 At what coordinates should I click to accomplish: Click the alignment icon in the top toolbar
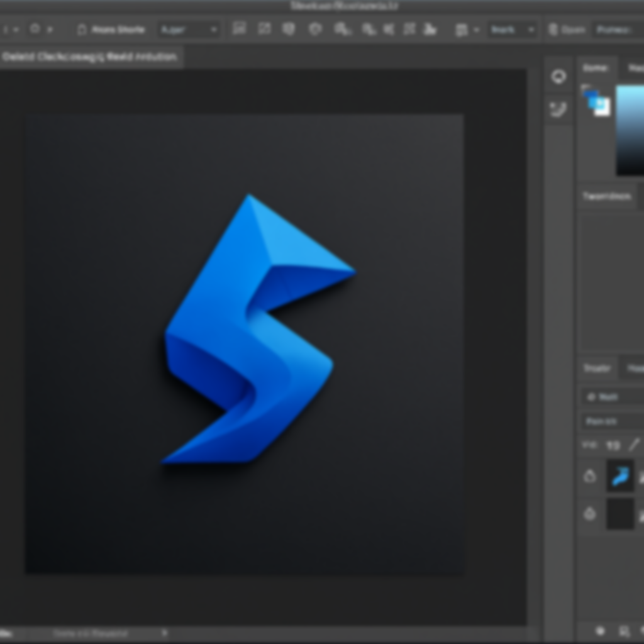point(239,29)
